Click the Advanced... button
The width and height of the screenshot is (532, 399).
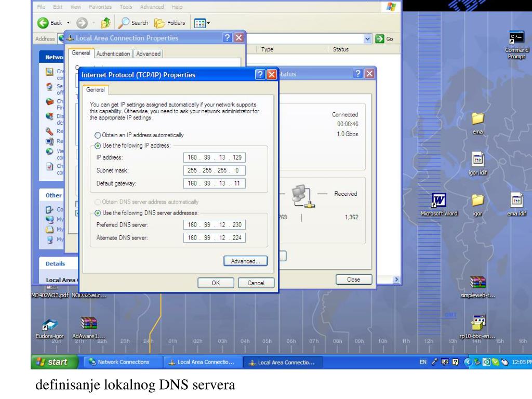(245, 261)
